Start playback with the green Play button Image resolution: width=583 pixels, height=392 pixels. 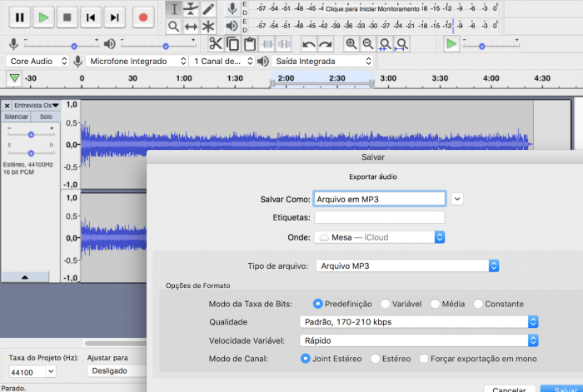click(43, 17)
